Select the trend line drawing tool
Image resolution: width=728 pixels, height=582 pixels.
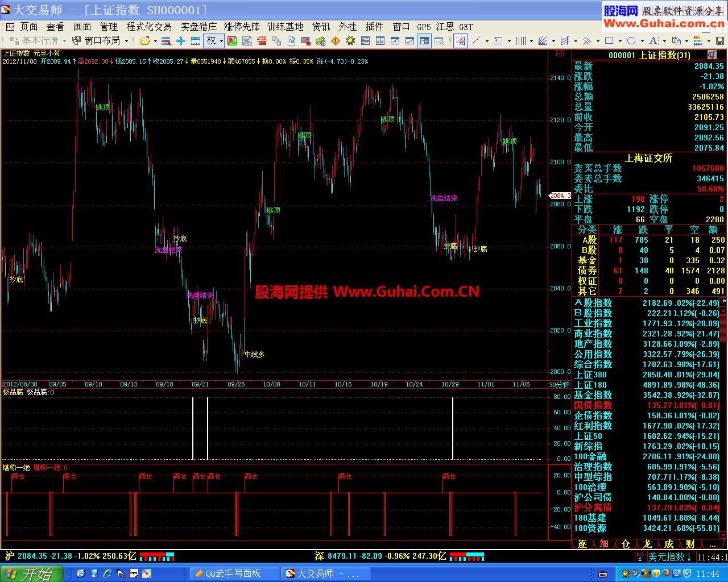click(476, 41)
